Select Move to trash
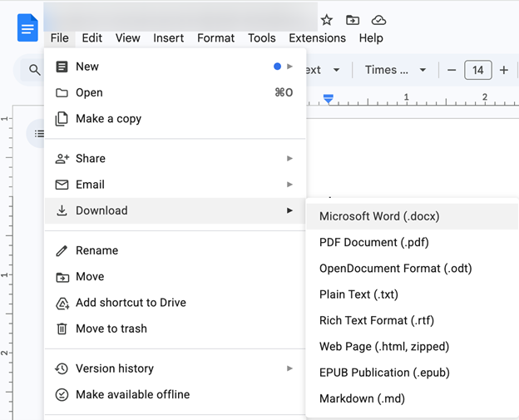The height and width of the screenshot is (420, 519). click(x=175, y=329)
